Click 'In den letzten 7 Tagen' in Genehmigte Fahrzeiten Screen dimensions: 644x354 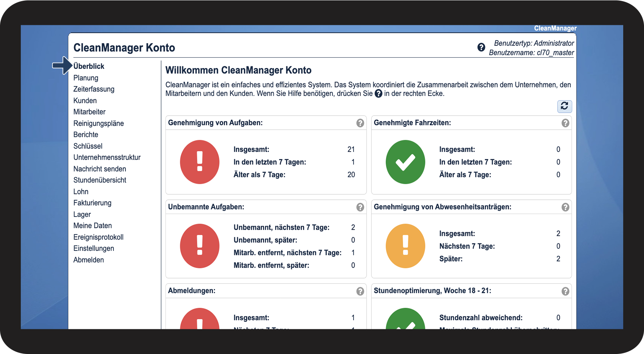point(475,162)
